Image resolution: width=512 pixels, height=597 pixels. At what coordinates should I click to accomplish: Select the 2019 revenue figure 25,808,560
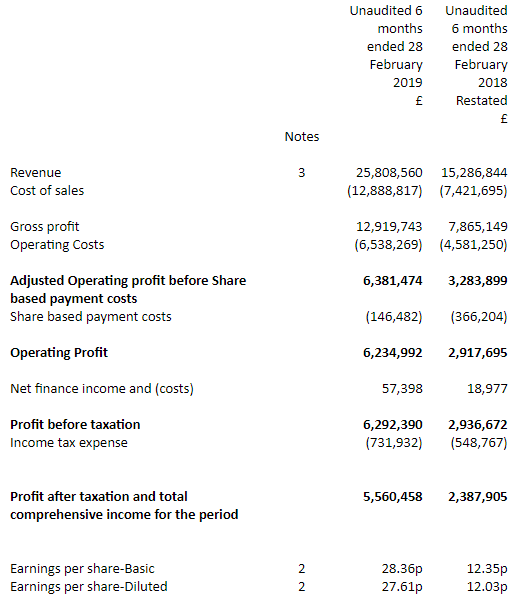(389, 173)
